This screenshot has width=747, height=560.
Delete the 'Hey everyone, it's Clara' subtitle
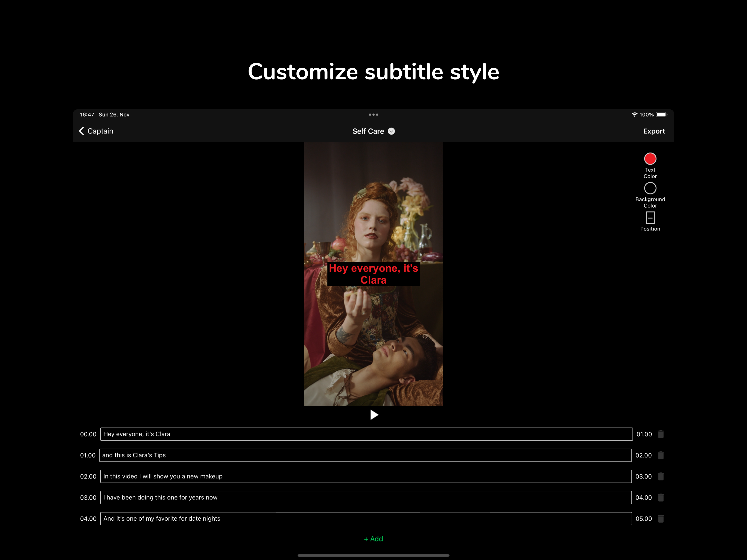661,434
